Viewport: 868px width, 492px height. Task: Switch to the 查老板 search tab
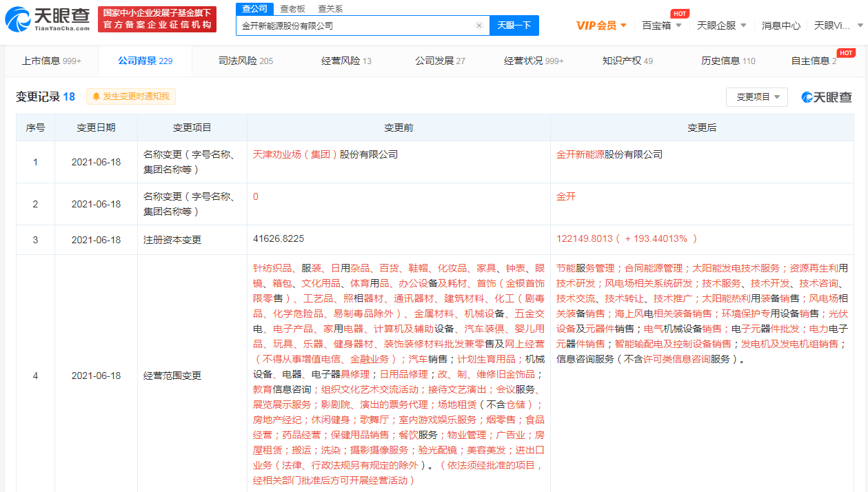click(x=292, y=8)
